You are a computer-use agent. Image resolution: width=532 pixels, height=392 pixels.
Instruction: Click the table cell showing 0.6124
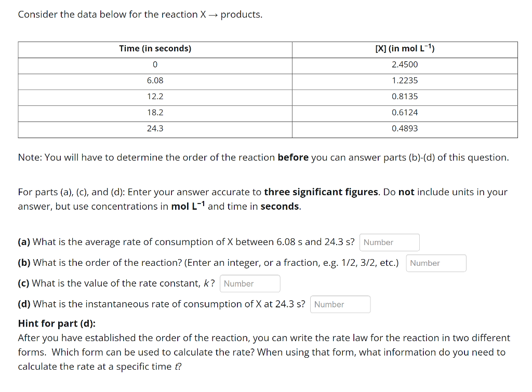click(x=405, y=112)
